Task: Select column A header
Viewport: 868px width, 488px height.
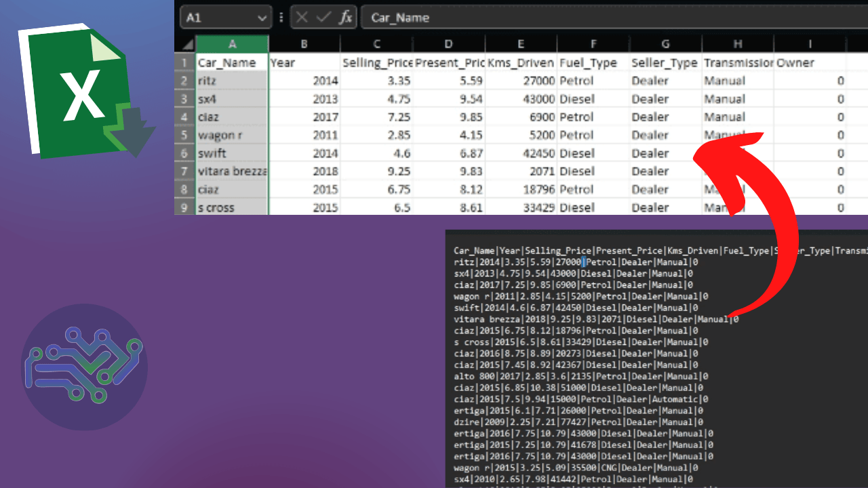Action: (x=232, y=44)
